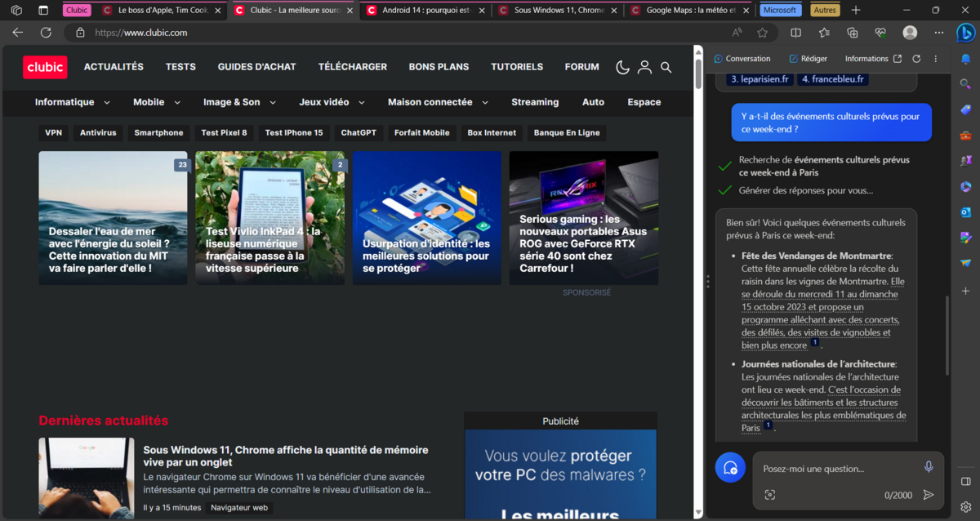Open the francebleu.fr source link
This screenshot has height=521, width=980.
pyautogui.click(x=832, y=79)
